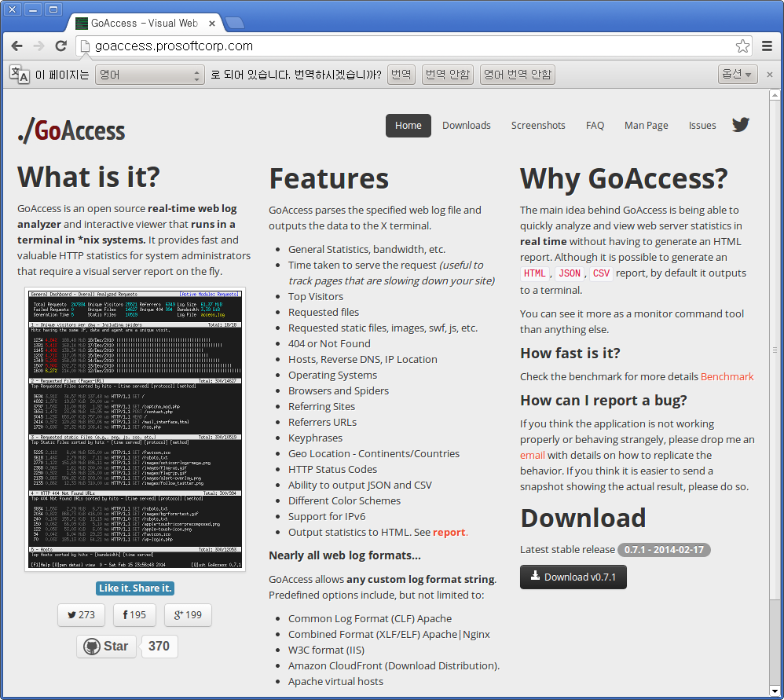Expand the translation options dropdown
Screen dimensions: 784x700
(738, 75)
